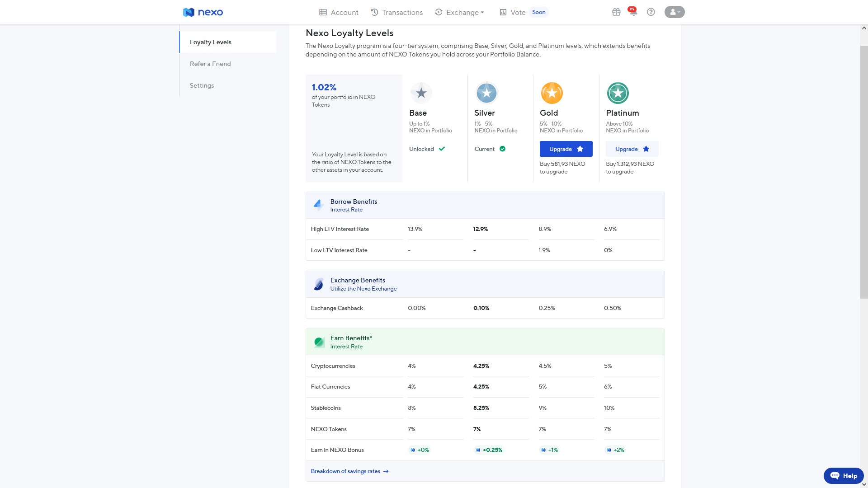Click the Base level star badge
868x488 pixels.
pyautogui.click(x=421, y=93)
